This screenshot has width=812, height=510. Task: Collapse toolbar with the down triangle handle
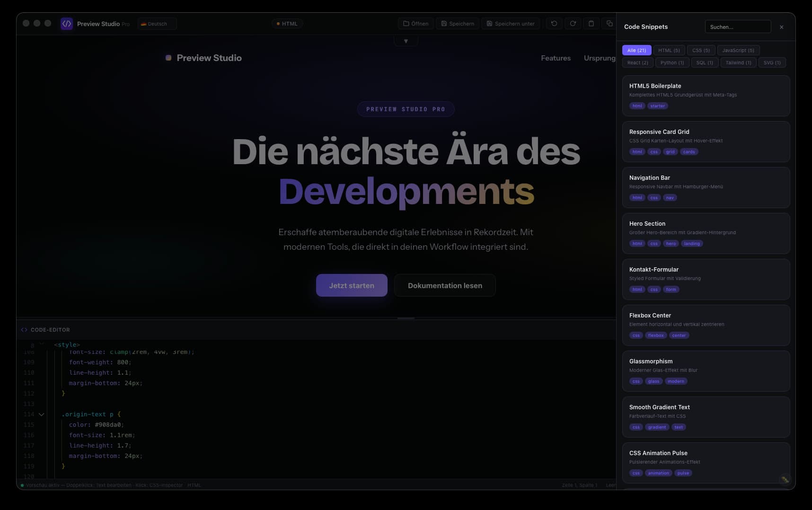pos(406,41)
